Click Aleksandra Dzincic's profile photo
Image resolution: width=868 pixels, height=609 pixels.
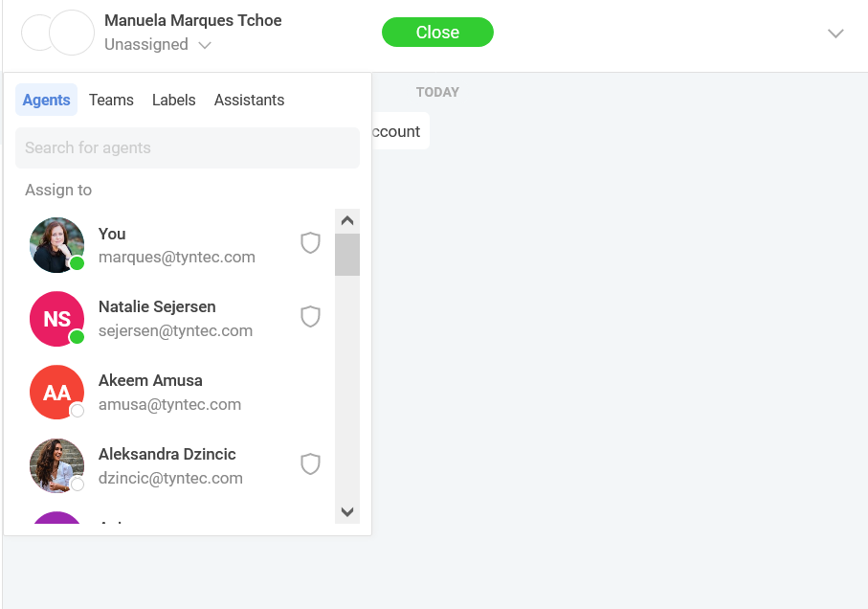coord(57,466)
